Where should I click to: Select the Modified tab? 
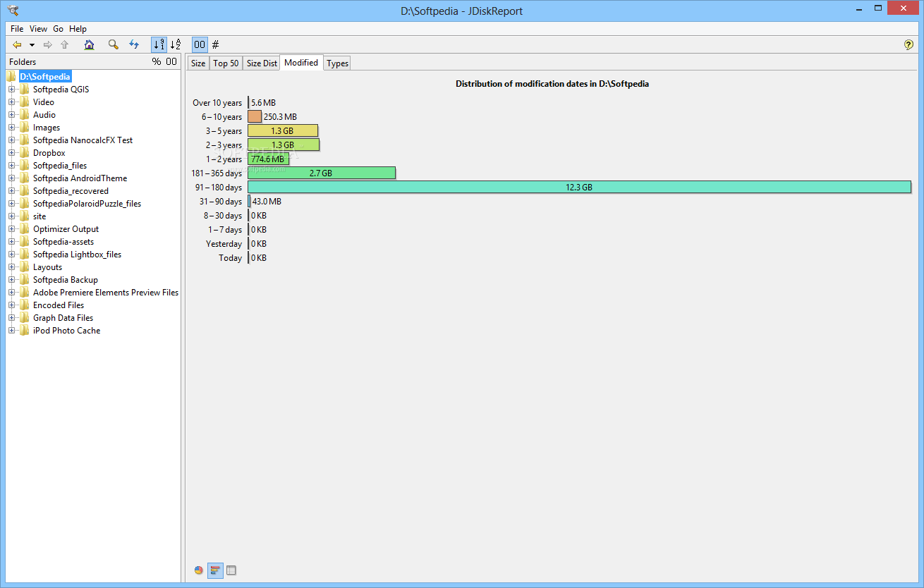tap(301, 63)
